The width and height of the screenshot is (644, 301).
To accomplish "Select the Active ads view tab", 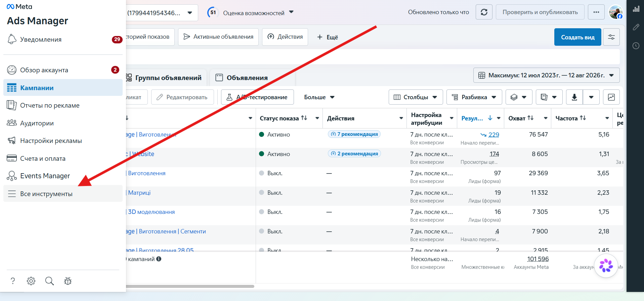I will [x=218, y=37].
